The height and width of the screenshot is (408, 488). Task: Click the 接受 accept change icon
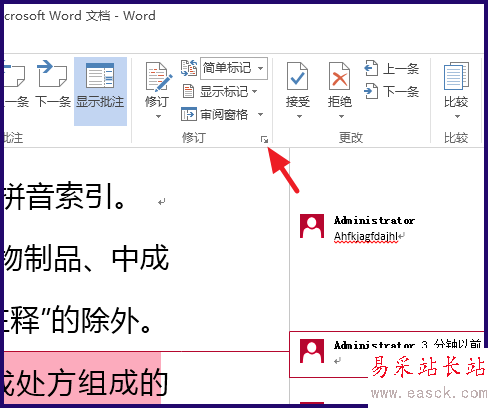point(297,76)
